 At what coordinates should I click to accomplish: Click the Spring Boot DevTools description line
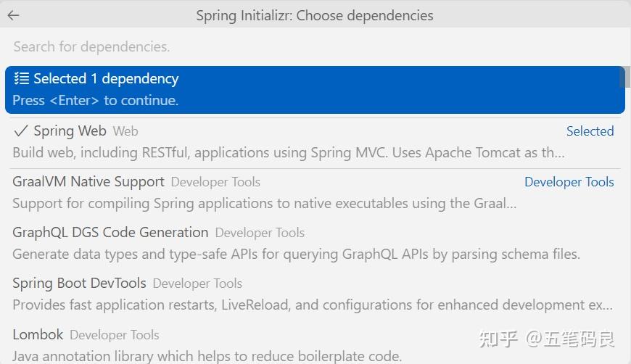pos(312,305)
